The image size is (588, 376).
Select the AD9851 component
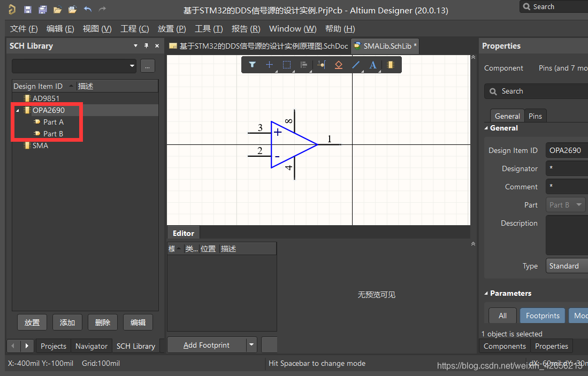(46, 98)
